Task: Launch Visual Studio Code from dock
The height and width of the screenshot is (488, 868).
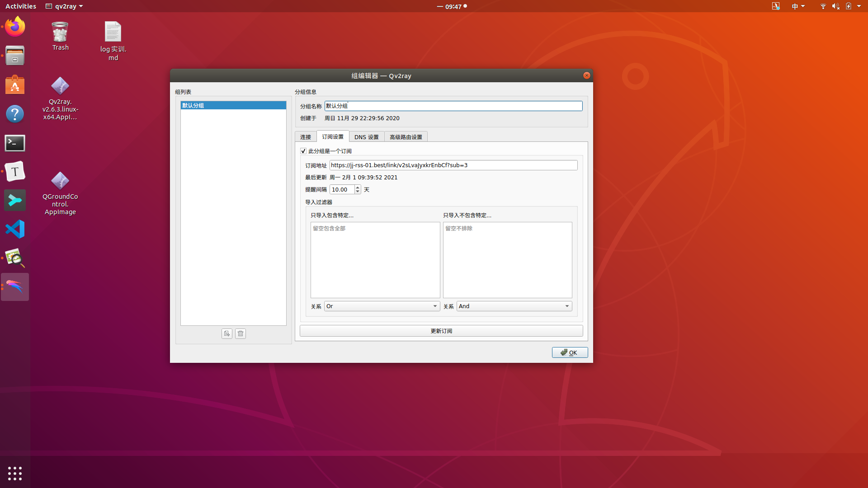Action: pyautogui.click(x=15, y=229)
